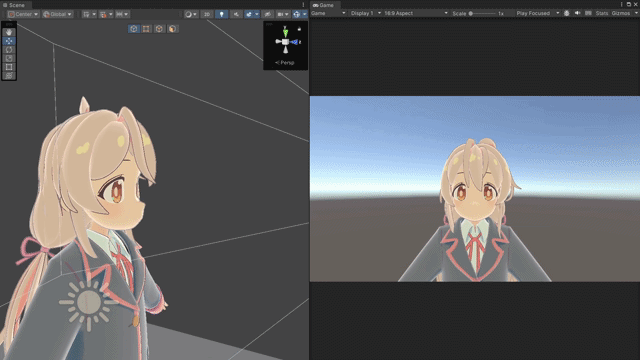Select the Hand view tool
640x360 pixels.
(x=9, y=32)
